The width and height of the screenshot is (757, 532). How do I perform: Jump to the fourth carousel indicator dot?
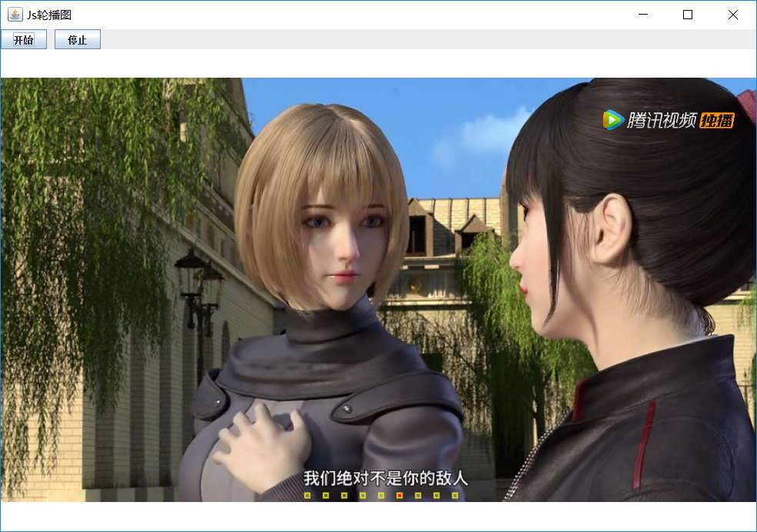[x=363, y=495]
